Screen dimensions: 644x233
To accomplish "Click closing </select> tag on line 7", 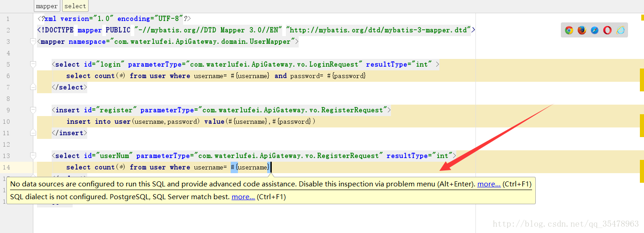I will [x=69, y=87].
